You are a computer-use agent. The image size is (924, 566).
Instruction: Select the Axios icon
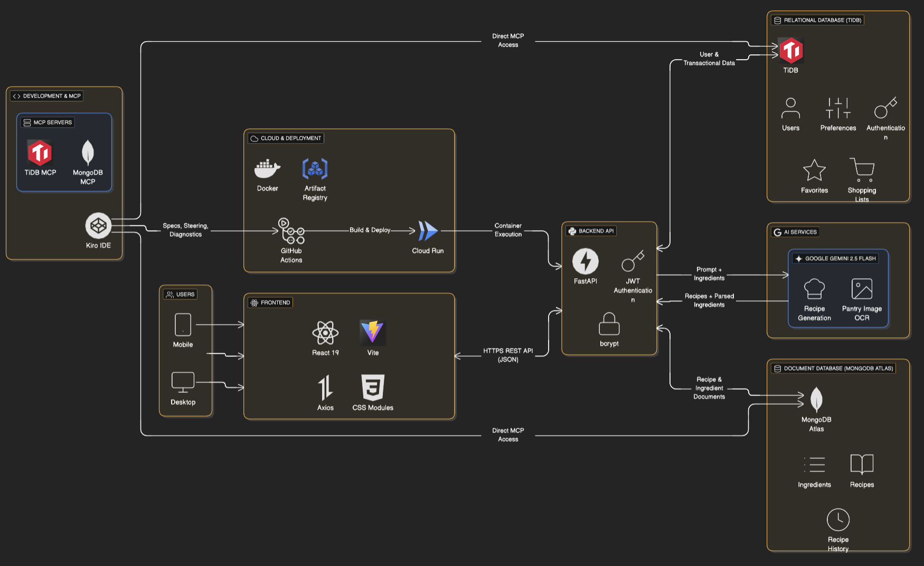coord(325,389)
